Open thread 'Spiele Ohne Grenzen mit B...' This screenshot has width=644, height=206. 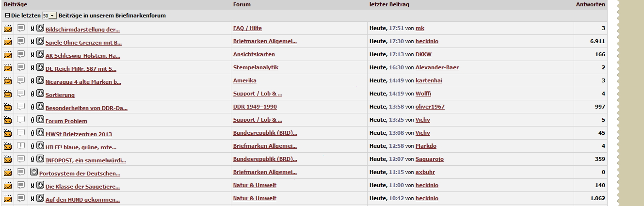click(83, 42)
